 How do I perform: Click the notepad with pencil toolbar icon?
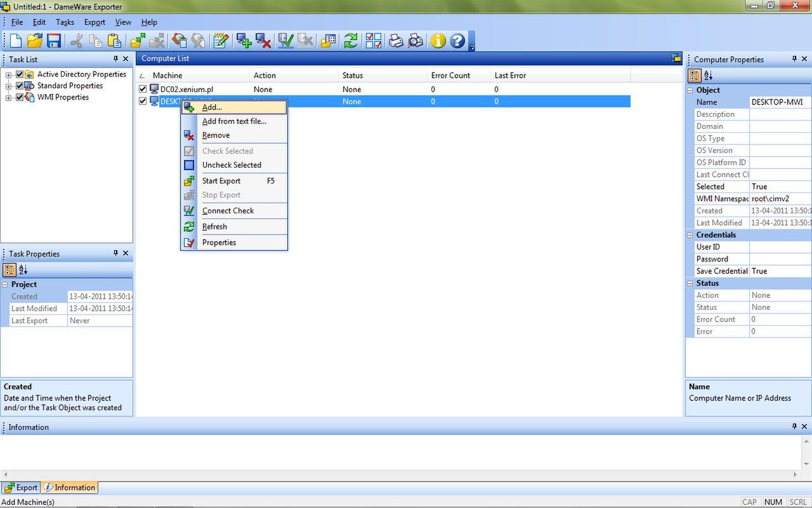click(x=221, y=41)
